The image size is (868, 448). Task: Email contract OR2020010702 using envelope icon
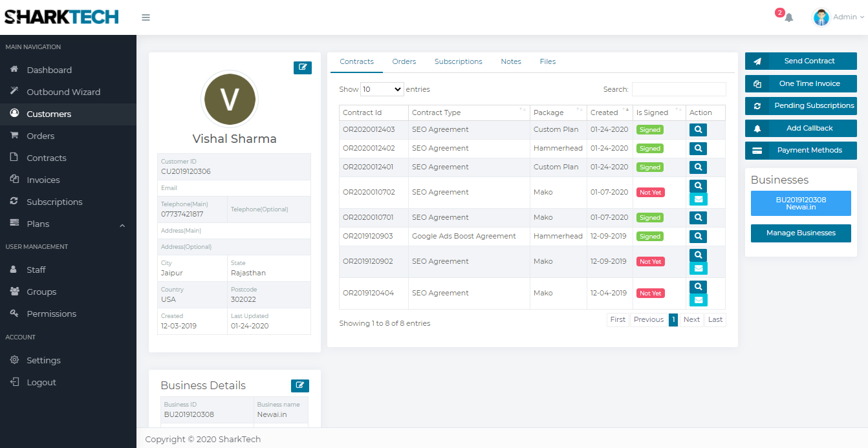(698, 200)
